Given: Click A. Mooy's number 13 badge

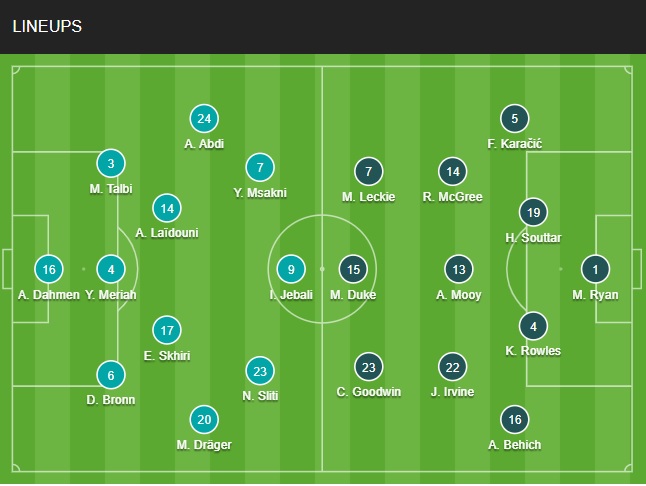Looking at the screenshot, I should tap(459, 269).
